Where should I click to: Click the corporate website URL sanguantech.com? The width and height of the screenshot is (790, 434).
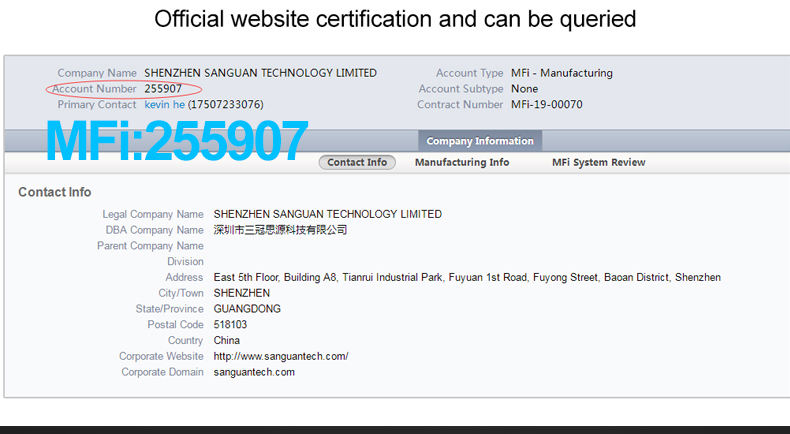point(281,356)
